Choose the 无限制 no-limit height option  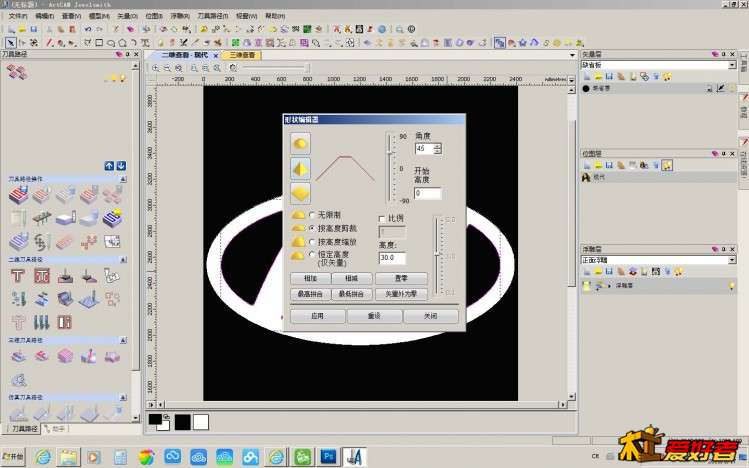tap(312, 215)
